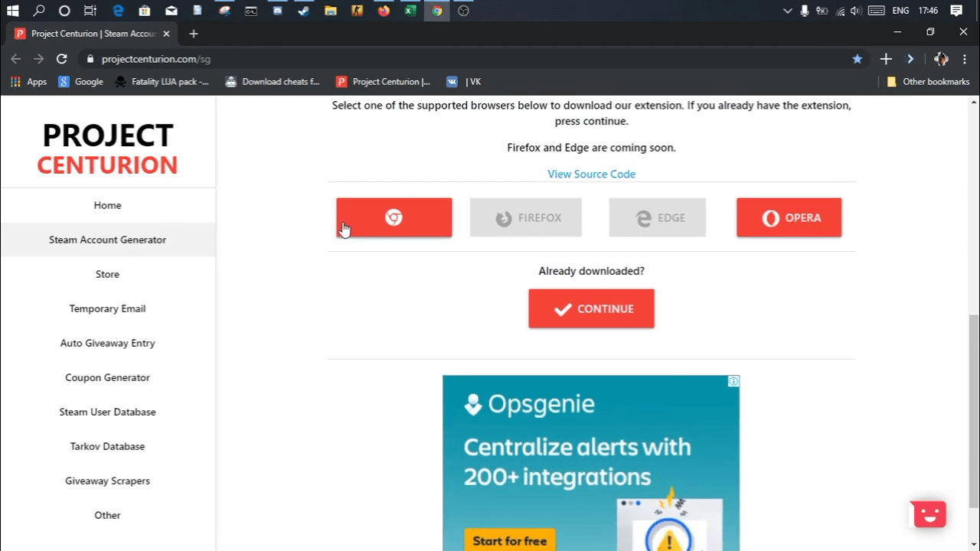This screenshot has width=980, height=551.
Task: Open the Opsgenie advertisement banner
Action: click(591, 463)
